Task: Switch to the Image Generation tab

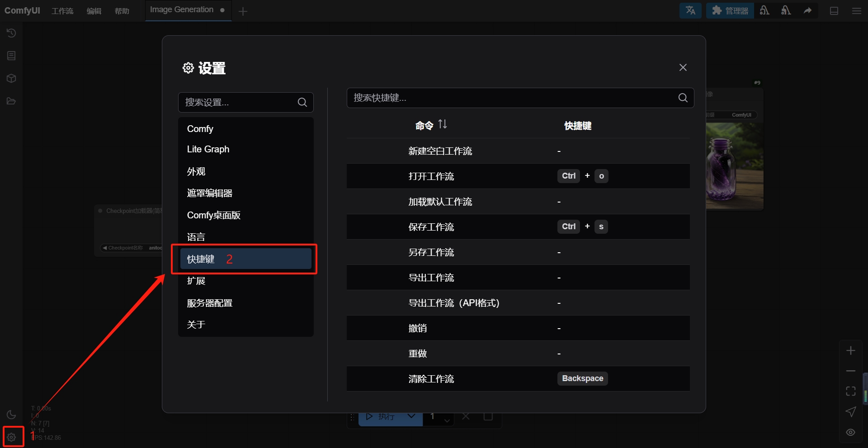Action: 188,10
